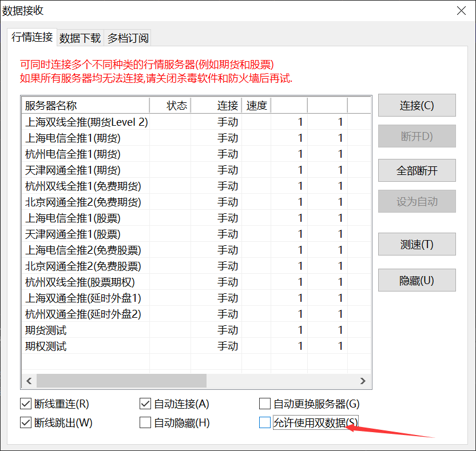Select server 天津网通全推1(期货)
Screen dimensions: 476x451
[x=196, y=170]
